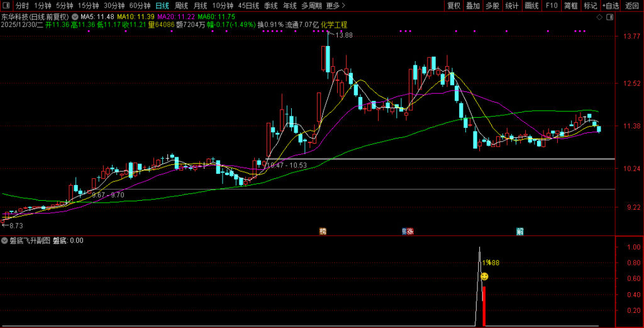
Task: Toggle the right side panel icon
Action: click(x=608, y=16)
